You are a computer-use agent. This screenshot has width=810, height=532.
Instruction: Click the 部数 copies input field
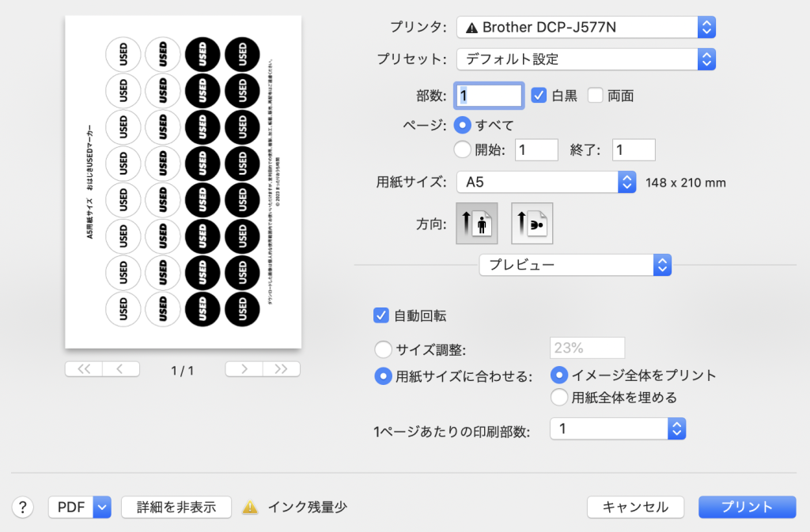pos(489,96)
